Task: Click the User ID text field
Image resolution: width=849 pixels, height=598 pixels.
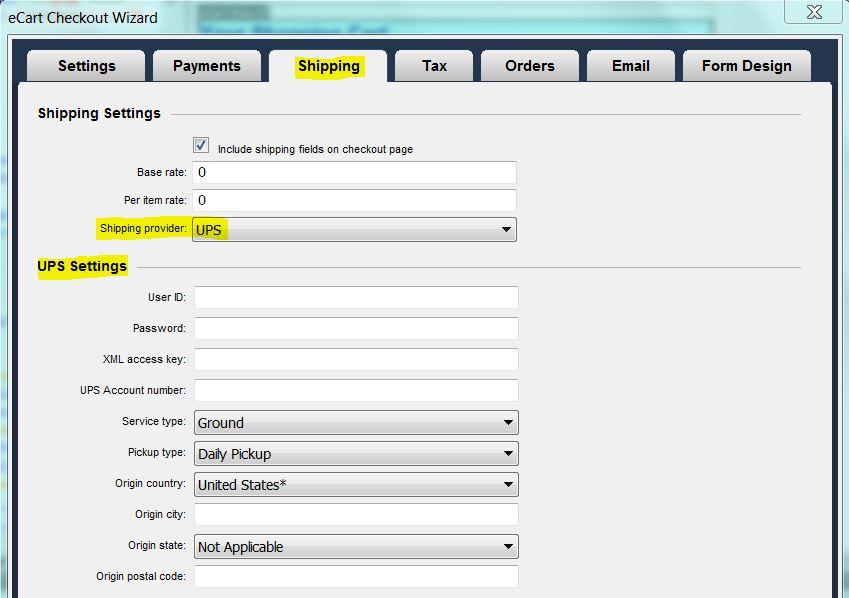Action: [356, 297]
